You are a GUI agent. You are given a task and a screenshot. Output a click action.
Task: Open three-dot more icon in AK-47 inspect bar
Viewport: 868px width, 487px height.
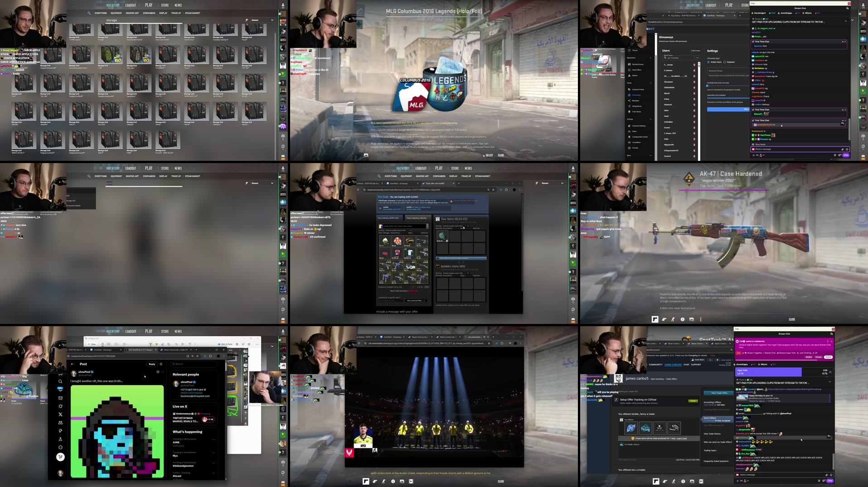[700, 319]
